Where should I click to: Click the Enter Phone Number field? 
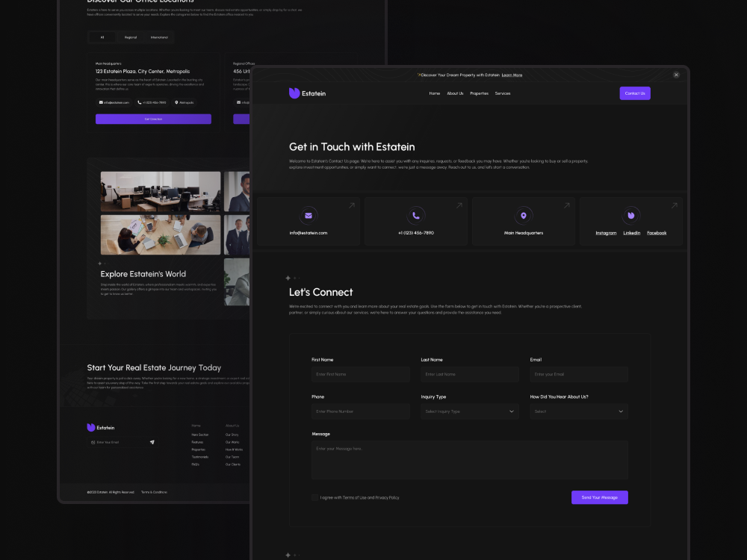click(361, 411)
